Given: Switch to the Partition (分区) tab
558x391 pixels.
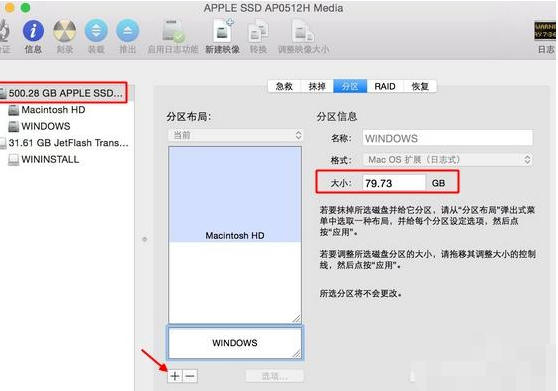Looking at the screenshot, I should [350, 86].
